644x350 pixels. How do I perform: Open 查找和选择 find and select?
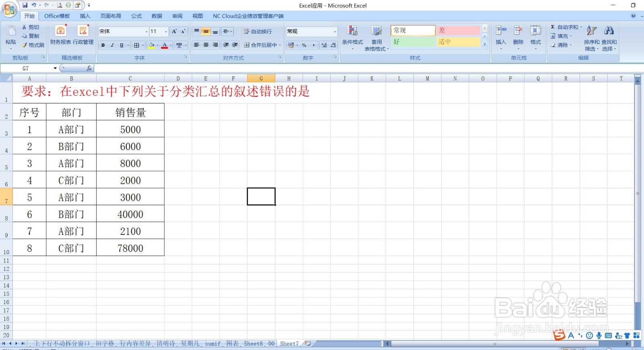609,38
